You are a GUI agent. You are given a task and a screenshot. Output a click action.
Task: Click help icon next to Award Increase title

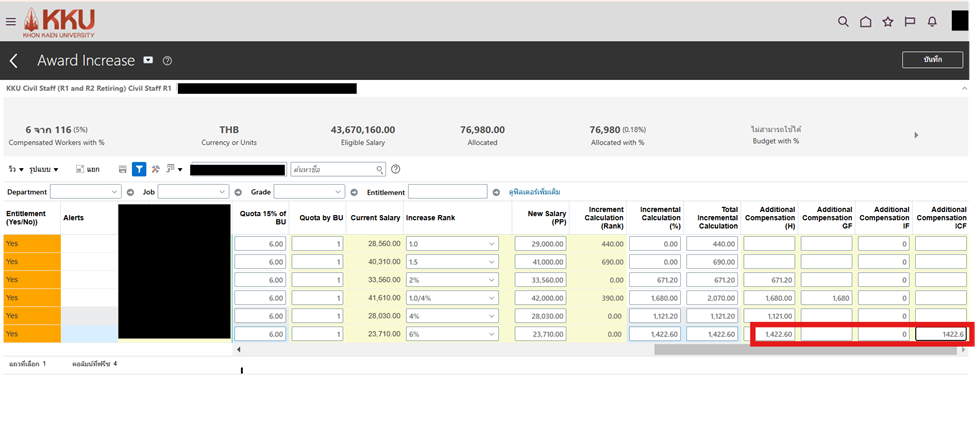tap(167, 61)
